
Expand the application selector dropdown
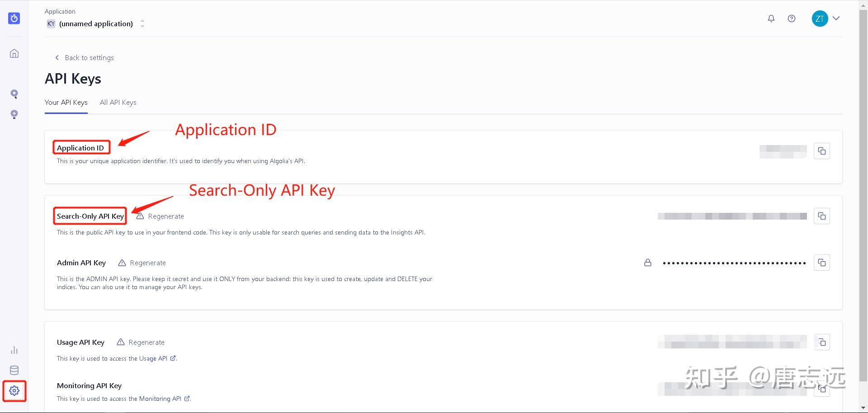click(142, 23)
